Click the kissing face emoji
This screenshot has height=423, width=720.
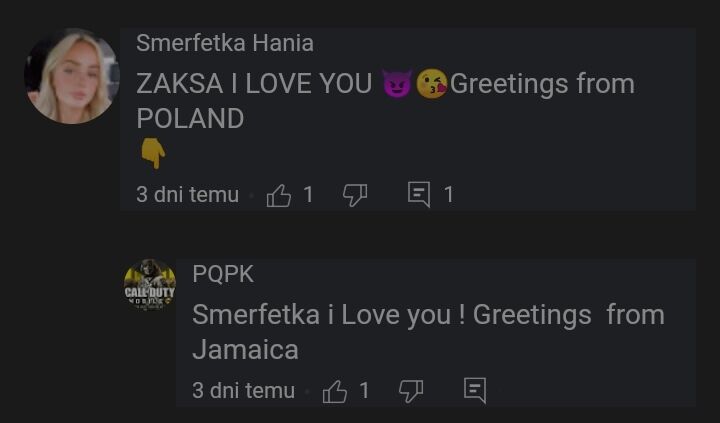[431, 84]
